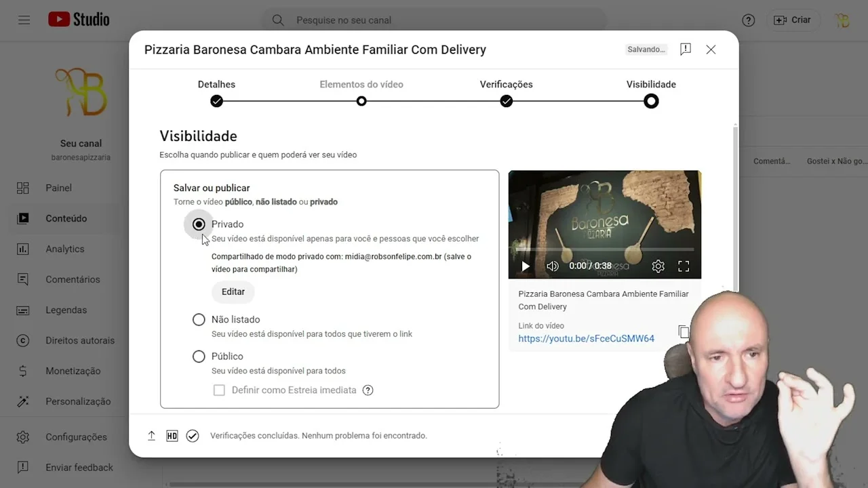Mute the video preview volume
868x488 pixels.
pyautogui.click(x=553, y=266)
